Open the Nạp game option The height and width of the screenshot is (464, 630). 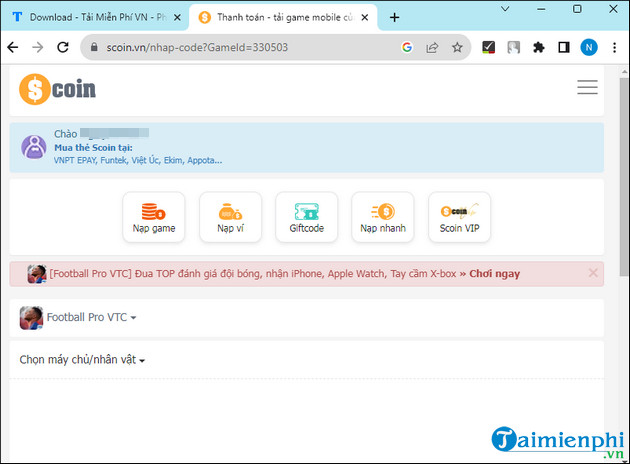pos(153,217)
